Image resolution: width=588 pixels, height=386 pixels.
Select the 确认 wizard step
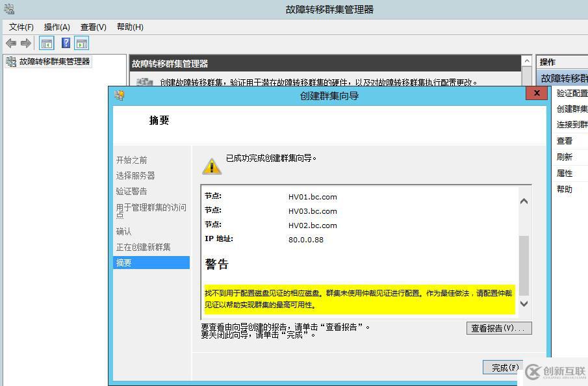[x=123, y=231]
